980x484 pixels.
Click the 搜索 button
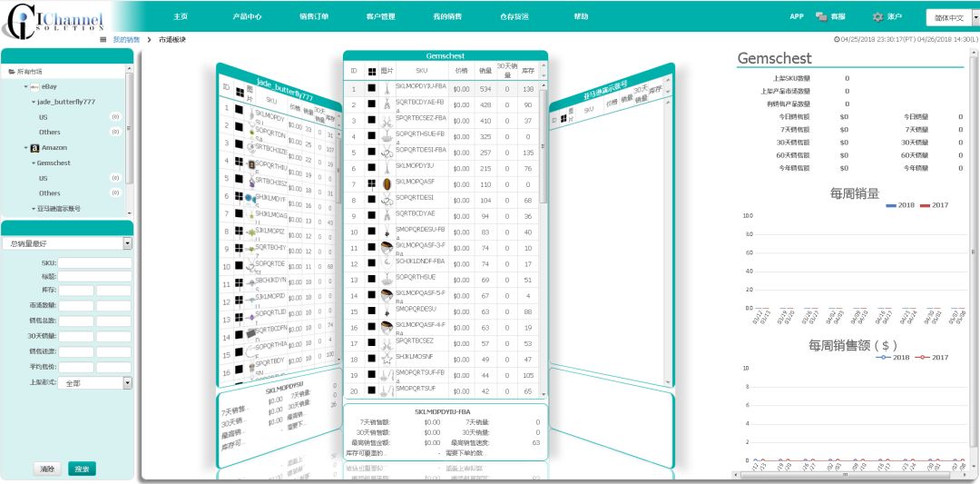click(82, 469)
